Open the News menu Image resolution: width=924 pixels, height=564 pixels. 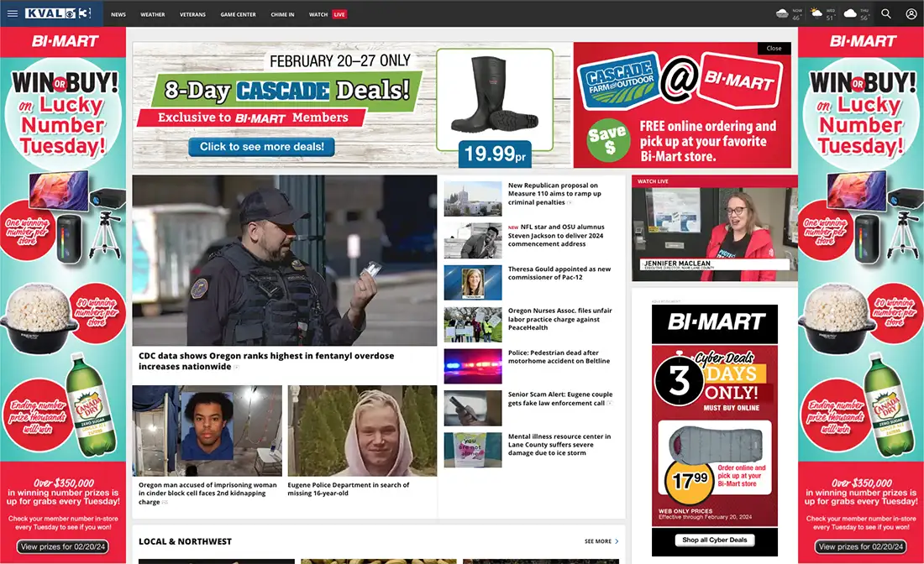click(118, 14)
